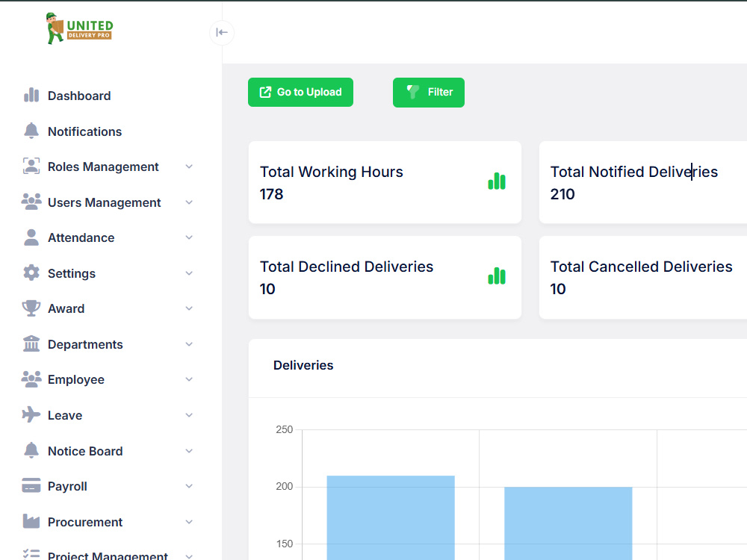747x560 pixels.
Task: Click the Total Notified Deliveries title
Action: pos(634,172)
